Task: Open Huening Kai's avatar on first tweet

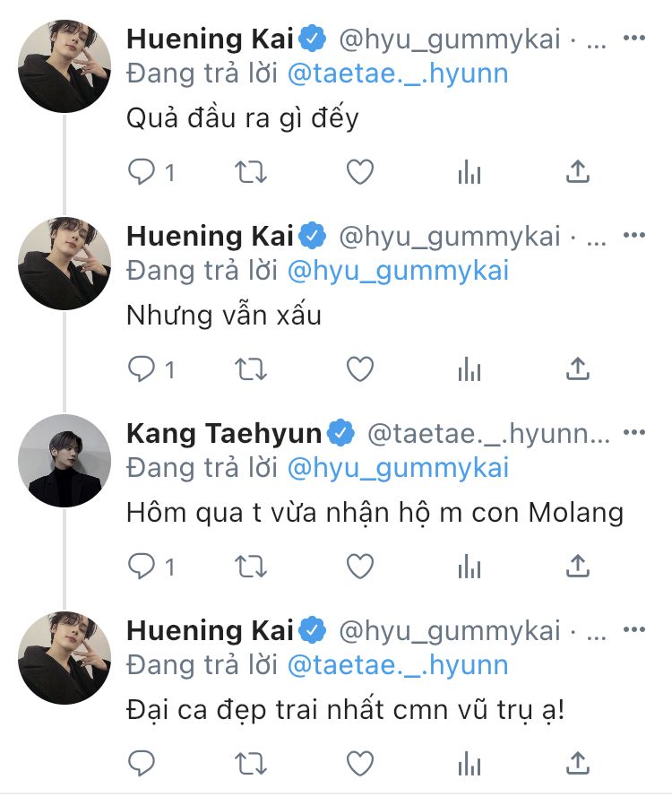Action: point(64,65)
